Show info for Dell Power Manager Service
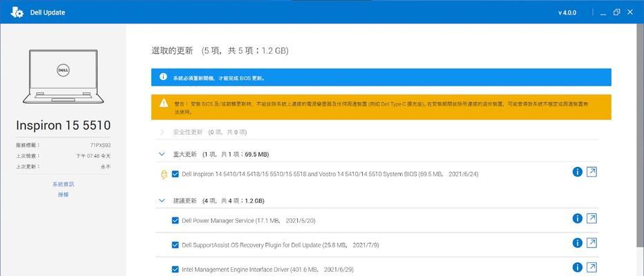644x276 pixels. pos(578,219)
